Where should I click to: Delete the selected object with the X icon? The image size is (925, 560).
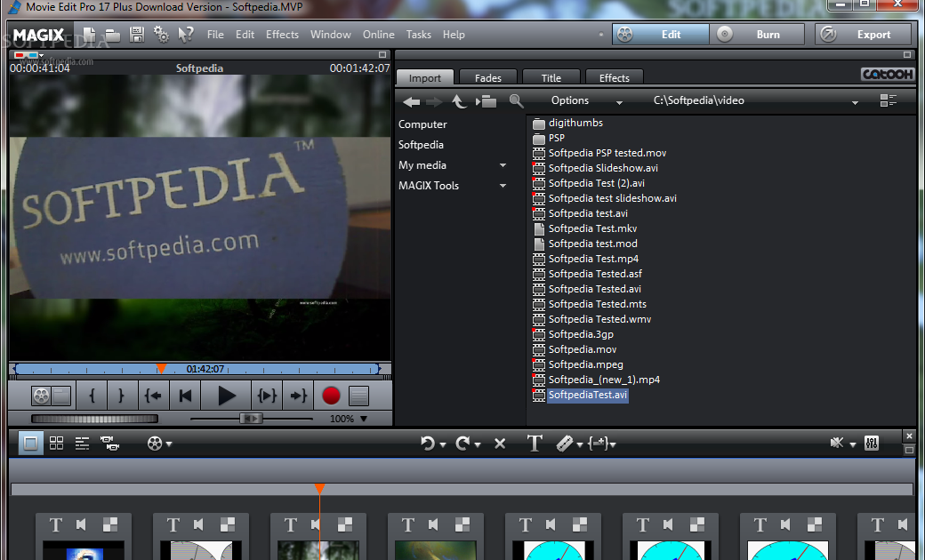[500, 444]
